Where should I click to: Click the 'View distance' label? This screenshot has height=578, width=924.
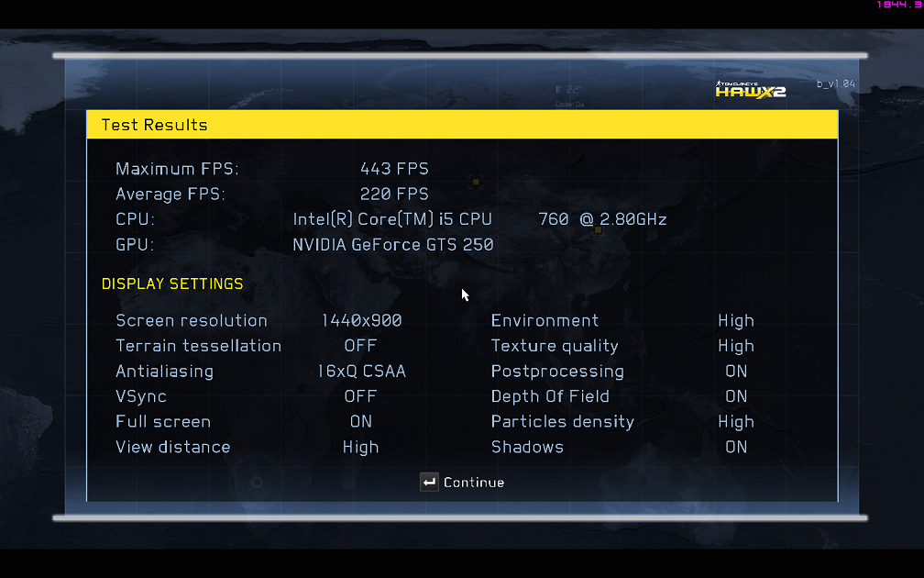[172, 447]
